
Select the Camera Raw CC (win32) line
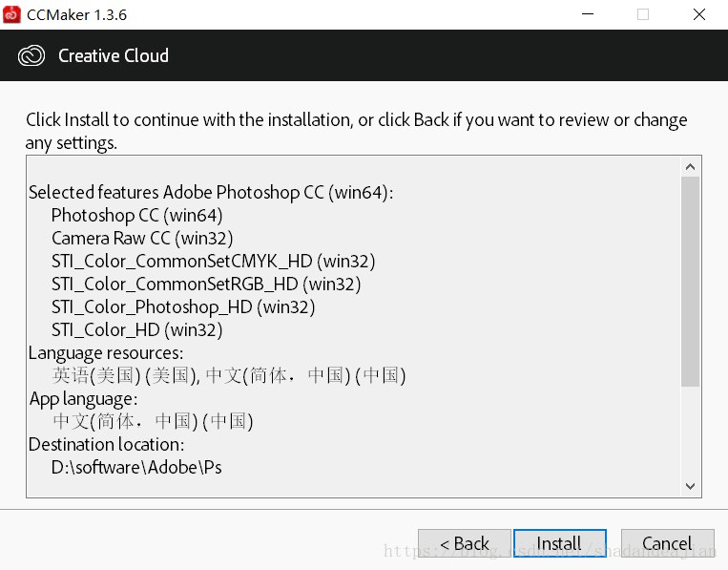(x=142, y=239)
